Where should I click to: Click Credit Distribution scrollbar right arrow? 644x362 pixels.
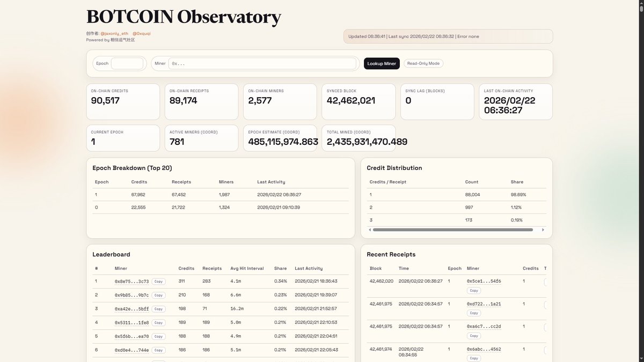[543, 230]
